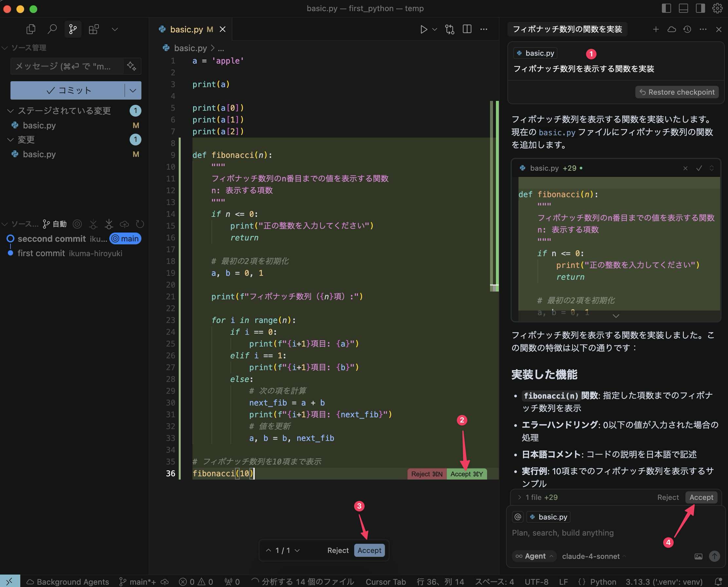This screenshot has width=728, height=587.
Task: Open the Search magnifier icon
Action: [52, 29]
